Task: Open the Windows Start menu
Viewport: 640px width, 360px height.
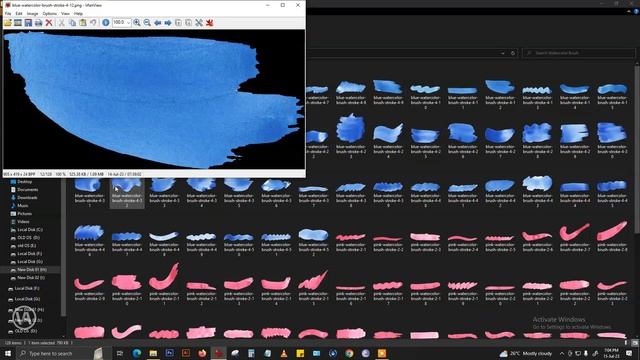Action: [x=8, y=353]
